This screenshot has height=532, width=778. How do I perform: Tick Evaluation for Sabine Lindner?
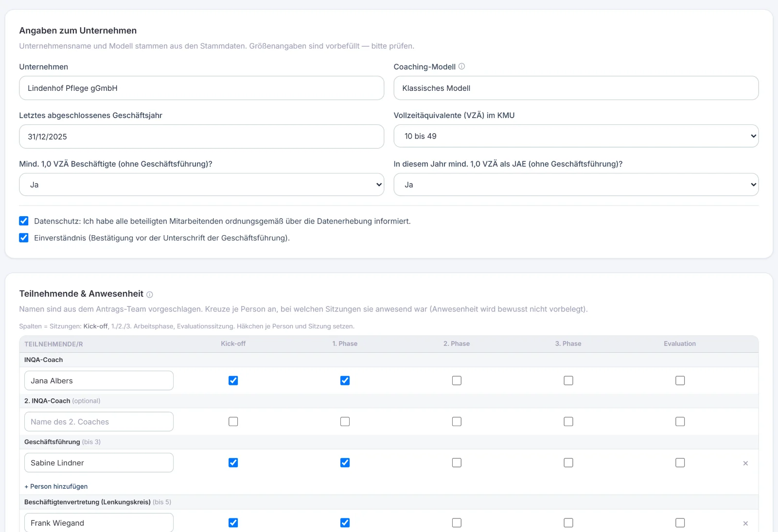pos(680,463)
